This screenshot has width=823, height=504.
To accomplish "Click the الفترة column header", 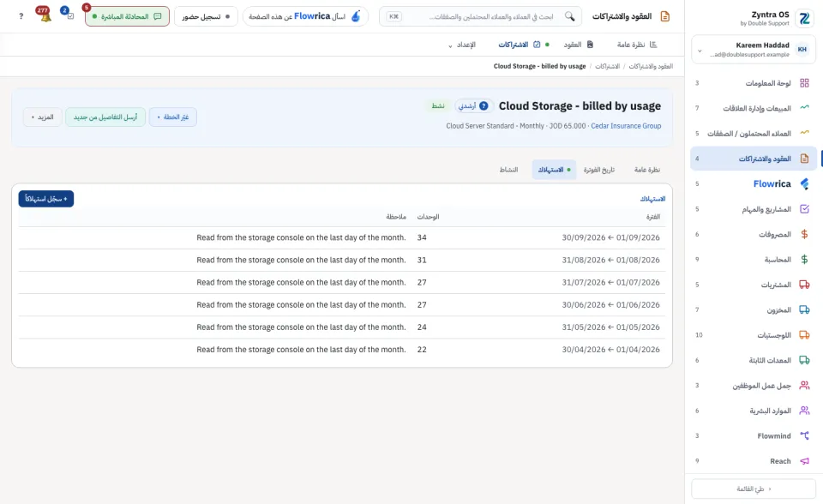I will [653, 217].
